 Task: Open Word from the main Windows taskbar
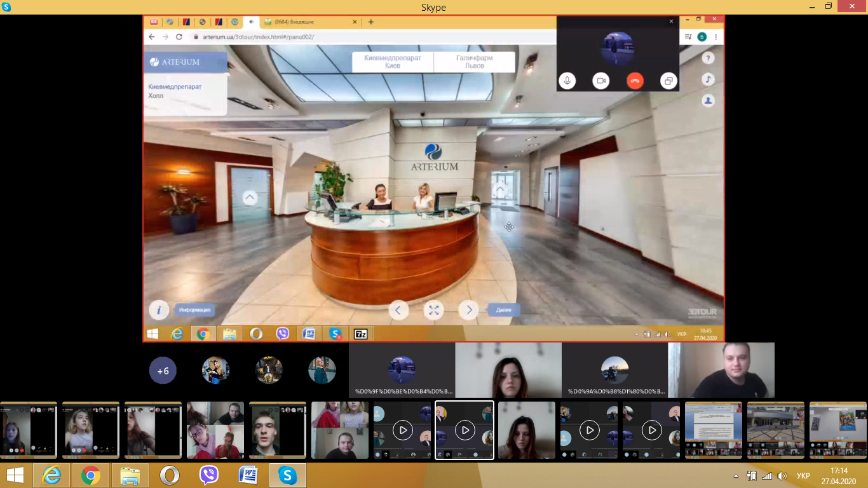(248, 475)
